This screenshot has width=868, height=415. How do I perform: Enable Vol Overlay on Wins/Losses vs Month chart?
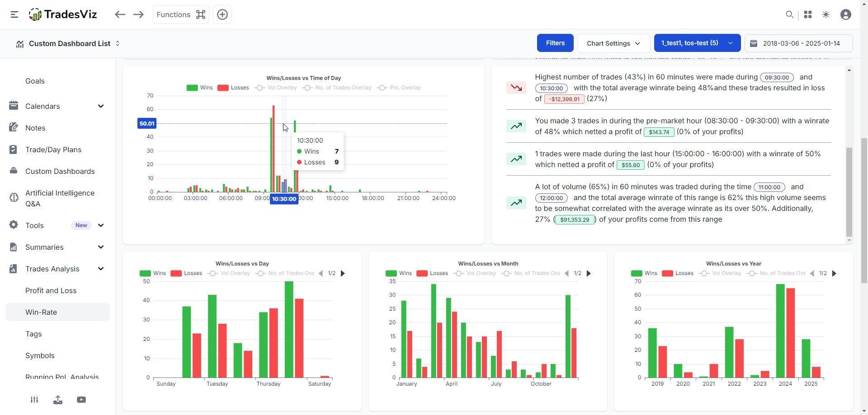[474, 273]
